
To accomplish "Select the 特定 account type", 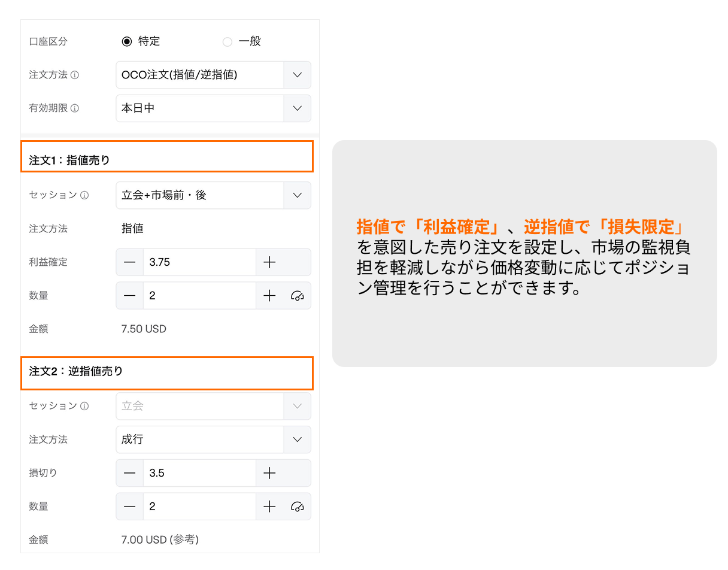I will click(128, 41).
